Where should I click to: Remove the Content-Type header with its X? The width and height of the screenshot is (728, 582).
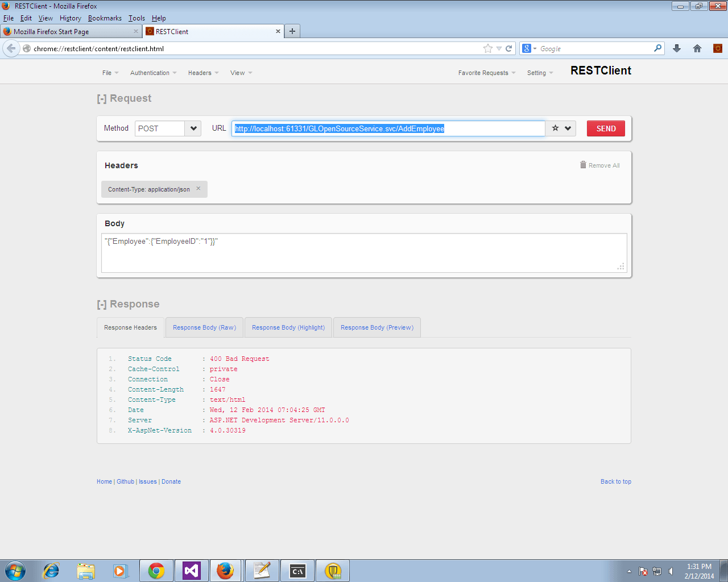click(198, 189)
